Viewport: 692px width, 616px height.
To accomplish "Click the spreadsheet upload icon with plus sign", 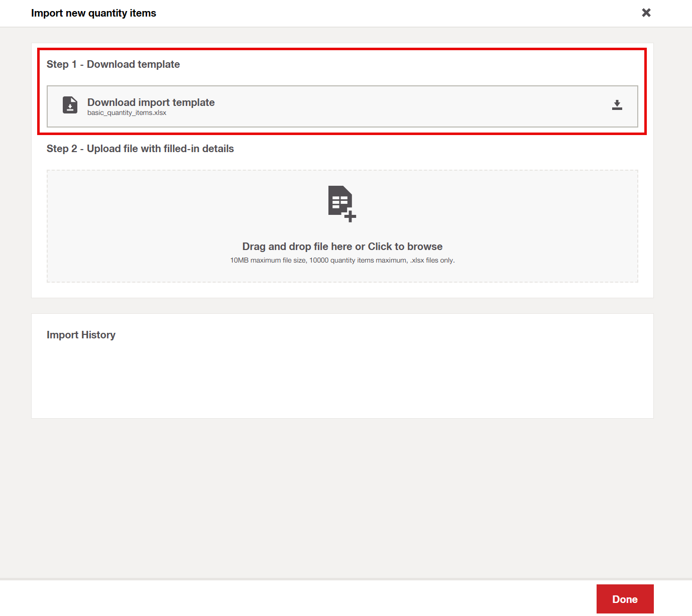I will [341, 203].
